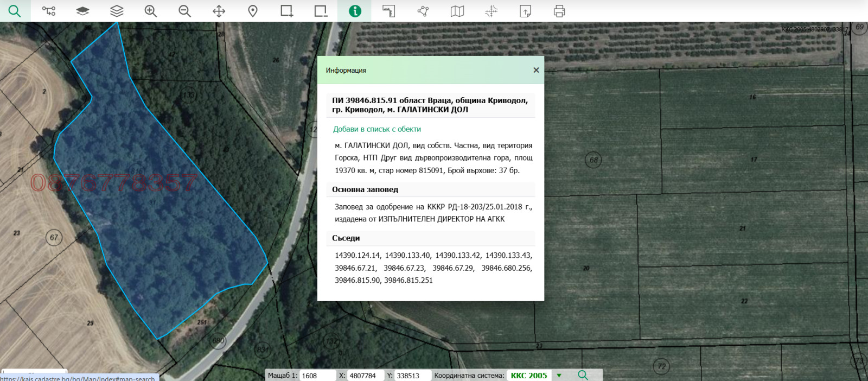The width and height of the screenshot is (868, 381).
Task: Open the search tool in toolbar
Action: [x=15, y=11]
